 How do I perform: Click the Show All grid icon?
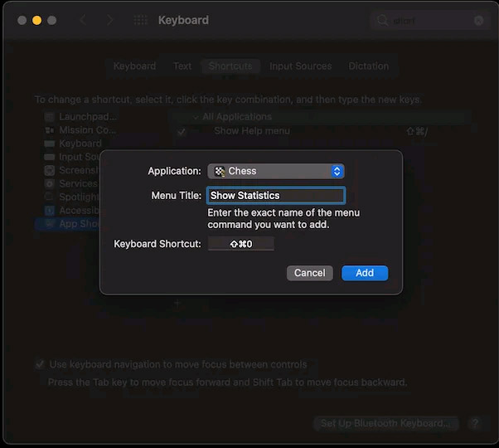(140, 20)
